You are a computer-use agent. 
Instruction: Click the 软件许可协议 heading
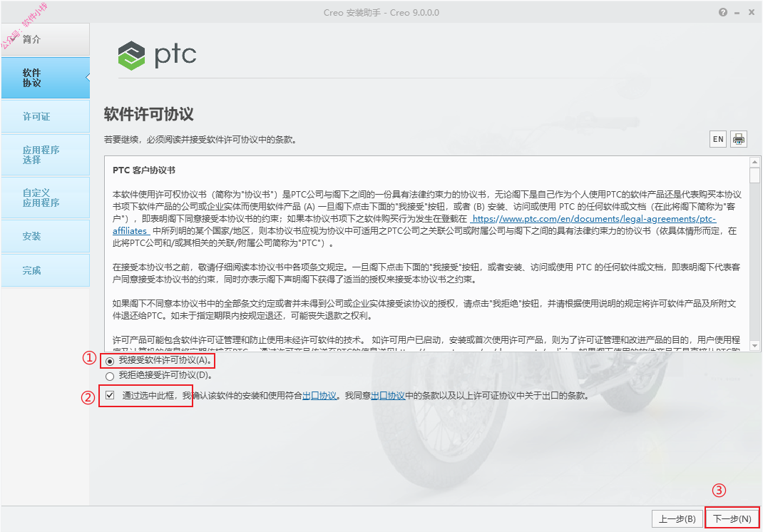click(x=148, y=114)
